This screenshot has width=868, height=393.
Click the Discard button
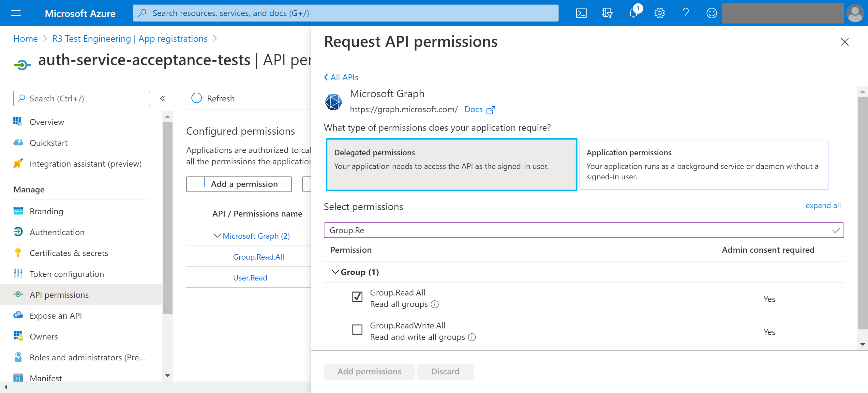[x=445, y=371]
